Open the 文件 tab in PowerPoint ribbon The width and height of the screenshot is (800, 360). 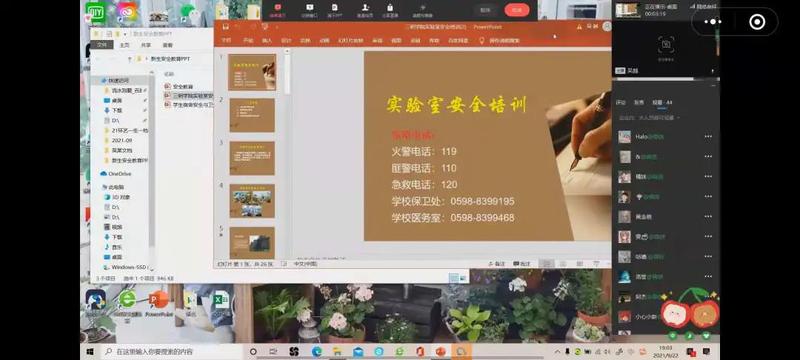coord(226,40)
